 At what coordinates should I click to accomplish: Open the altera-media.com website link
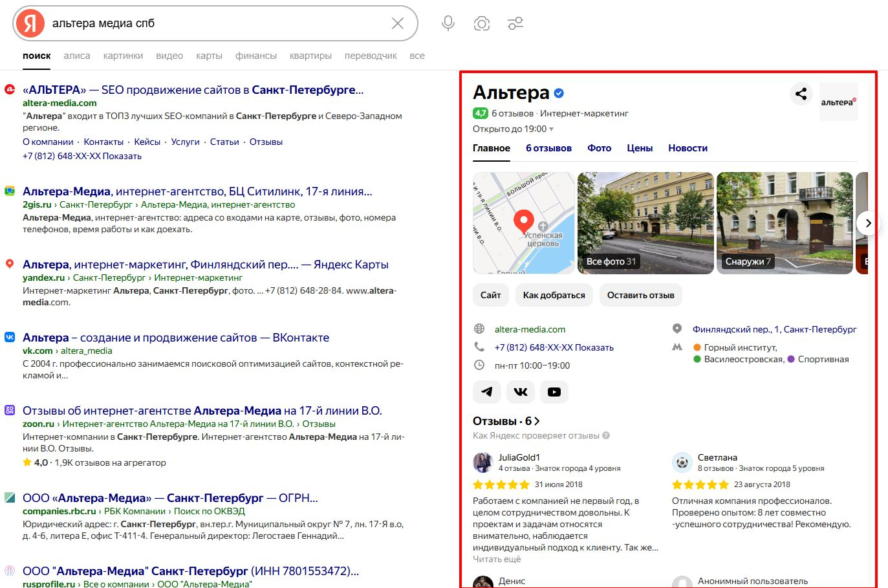[x=530, y=329]
